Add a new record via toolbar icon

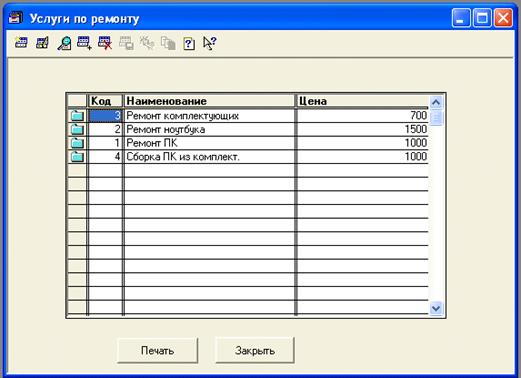click(84, 43)
